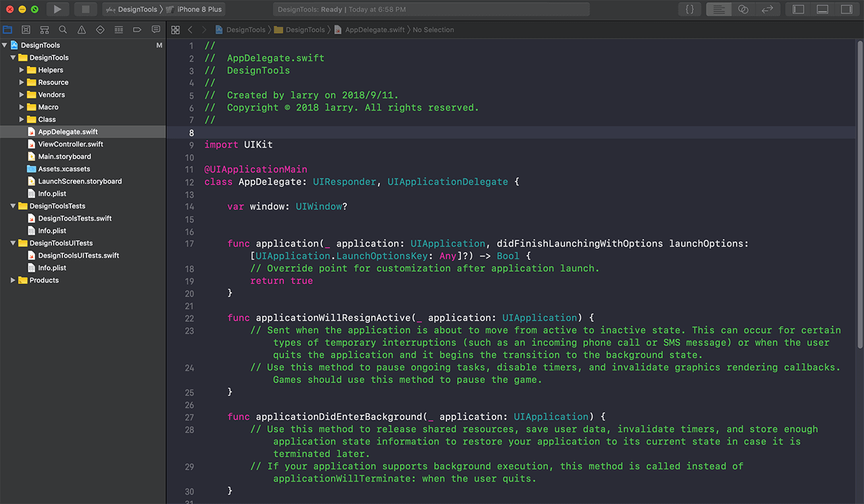Run the project with the Play button
The image size is (864, 504).
click(x=57, y=9)
